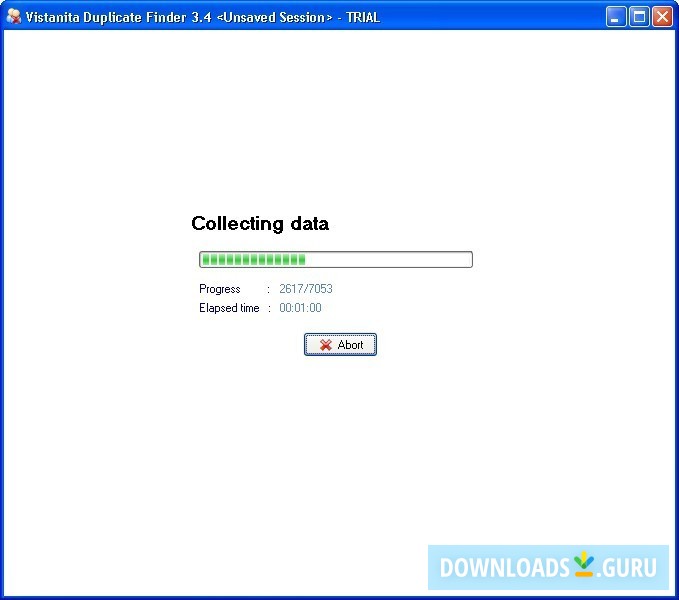Select the elapsed time value 00:01:00
Image resolution: width=679 pixels, height=600 pixels.
[x=300, y=308]
